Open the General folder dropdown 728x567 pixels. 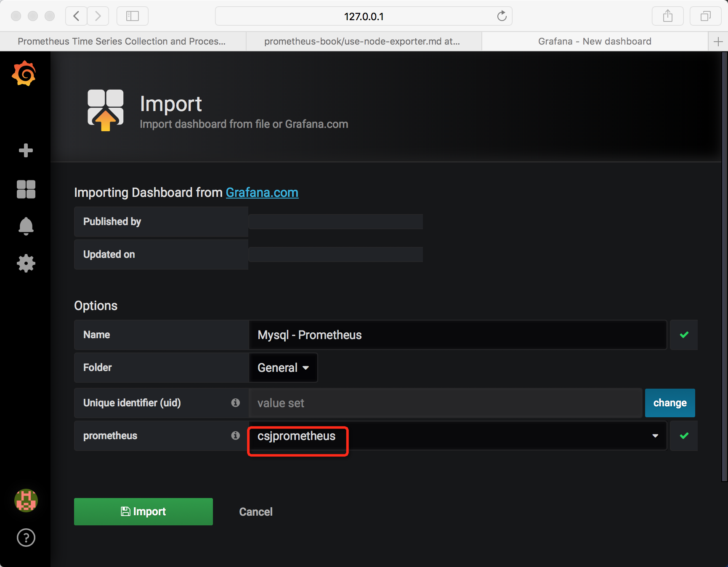pos(283,368)
